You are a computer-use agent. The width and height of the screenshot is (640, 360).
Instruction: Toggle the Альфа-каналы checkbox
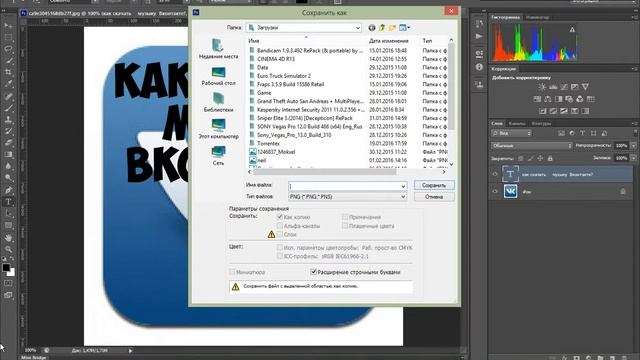click(x=280, y=225)
